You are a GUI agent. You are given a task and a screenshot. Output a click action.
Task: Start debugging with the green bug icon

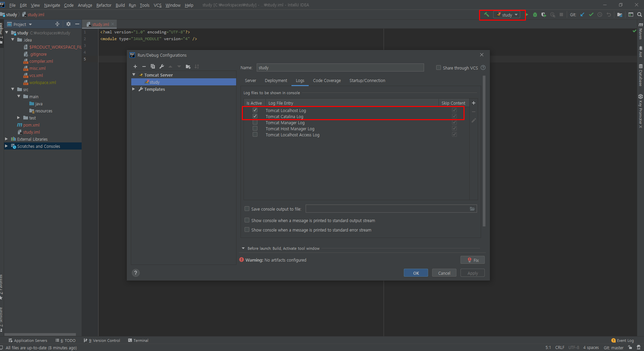point(535,15)
